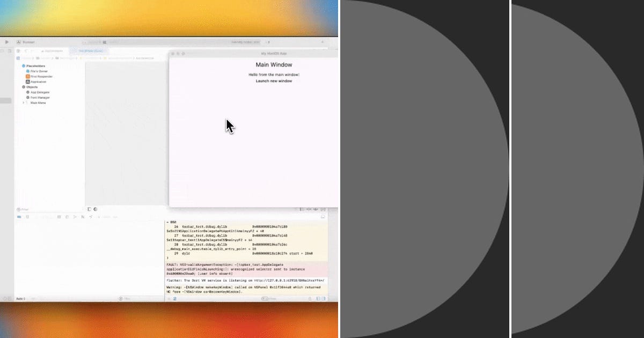
Task: Click the Font Manager object icon
Action: tap(28, 98)
